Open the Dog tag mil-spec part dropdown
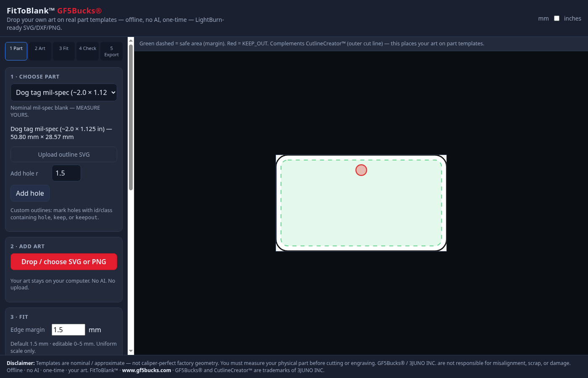The height and width of the screenshot is (378, 588). (x=64, y=92)
